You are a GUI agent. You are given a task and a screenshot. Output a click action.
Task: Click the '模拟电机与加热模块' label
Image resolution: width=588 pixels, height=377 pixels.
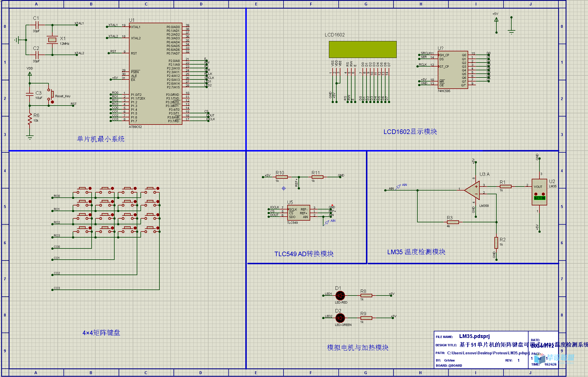358,348
